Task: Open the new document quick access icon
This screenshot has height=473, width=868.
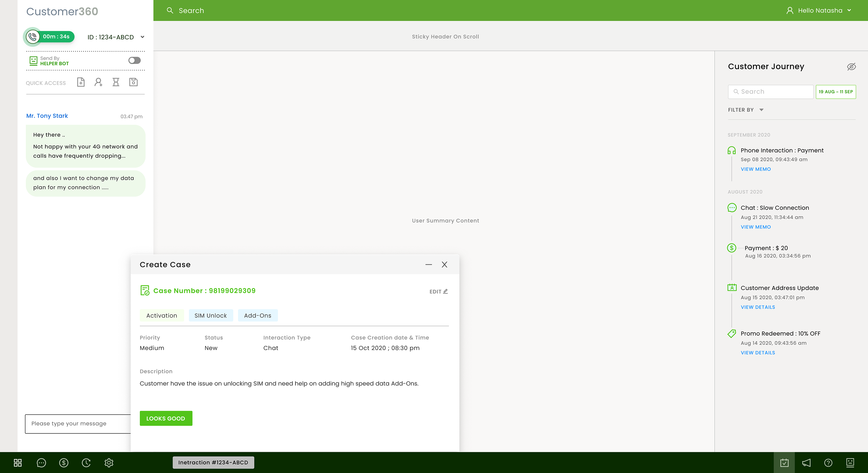Action: [81, 82]
